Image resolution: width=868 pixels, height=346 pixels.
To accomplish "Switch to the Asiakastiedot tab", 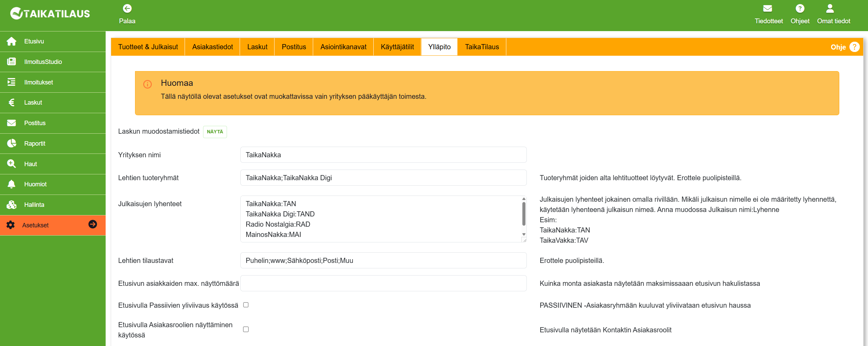I will click(212, 47).
